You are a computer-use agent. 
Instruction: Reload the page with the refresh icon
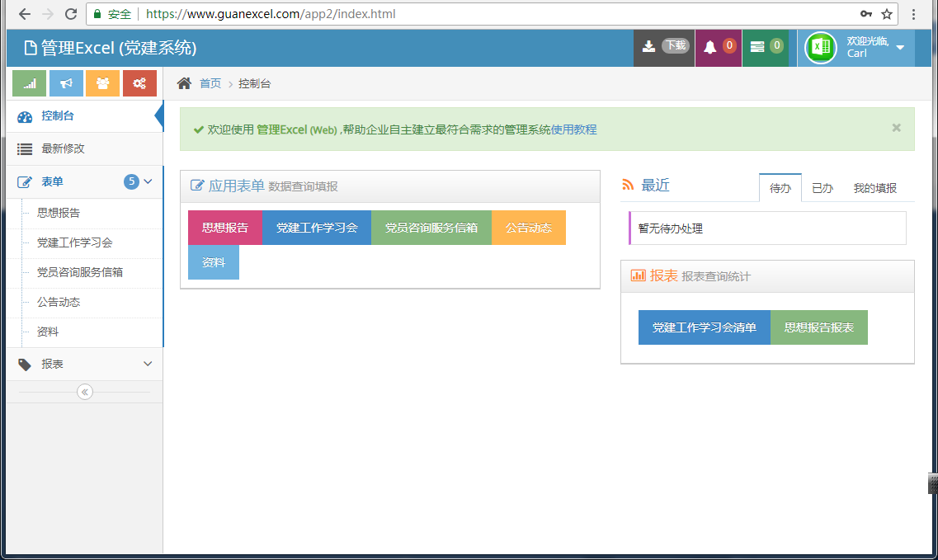(x=71, y=14)
